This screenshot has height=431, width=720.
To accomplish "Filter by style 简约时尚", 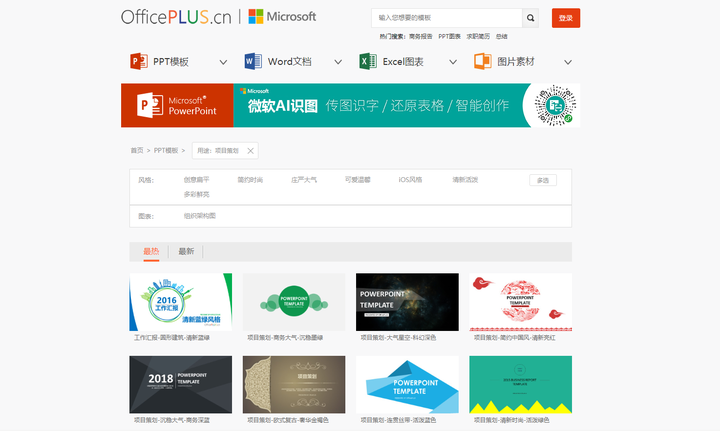I will (x=250, y=180).
